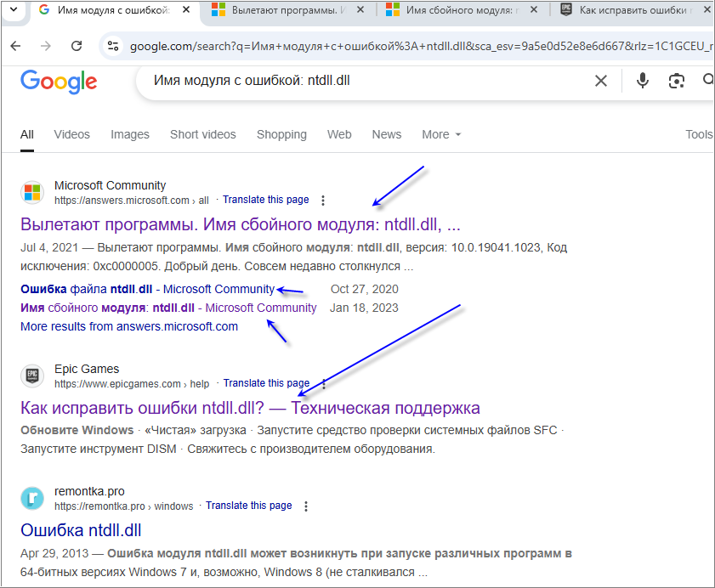Select the Videos results filter
This screenshot has height=588, width=715.
pyautogui.click(x=71, y=134)
